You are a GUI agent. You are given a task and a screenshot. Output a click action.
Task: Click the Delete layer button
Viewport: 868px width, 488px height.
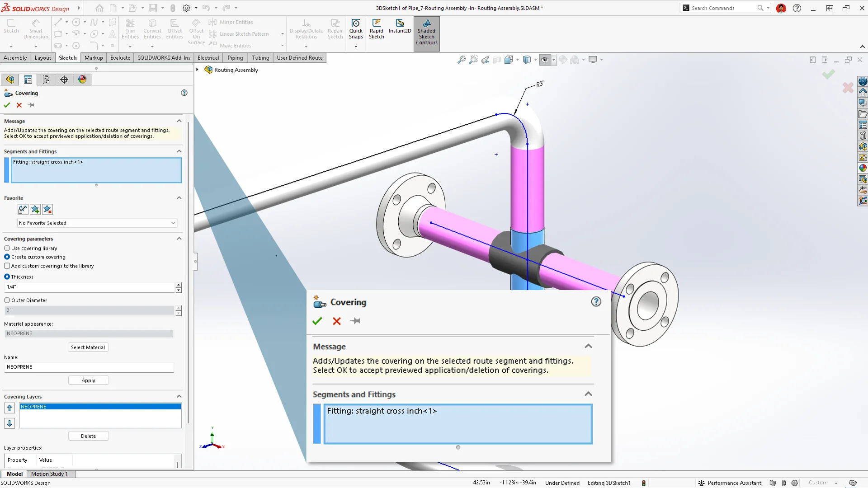tap(88, 436)
